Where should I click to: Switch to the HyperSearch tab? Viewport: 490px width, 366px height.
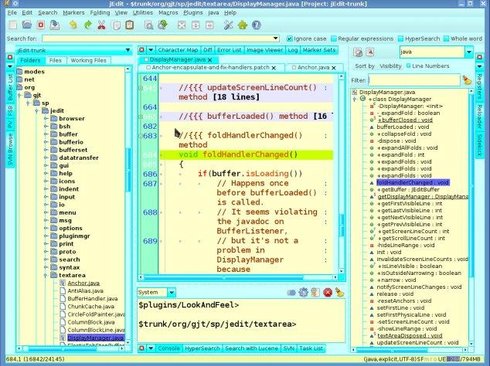tap(202, 348)
